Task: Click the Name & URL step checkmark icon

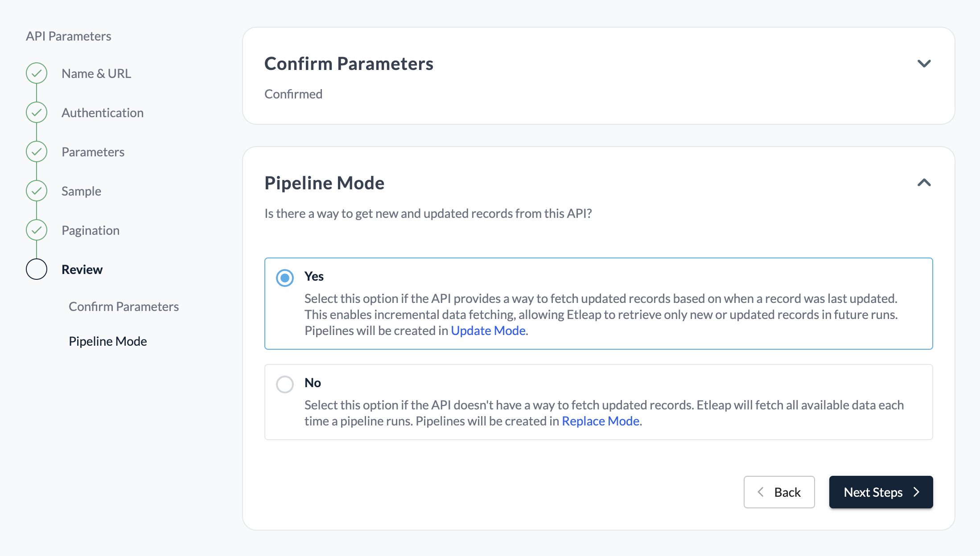Action: click(37, 74)
